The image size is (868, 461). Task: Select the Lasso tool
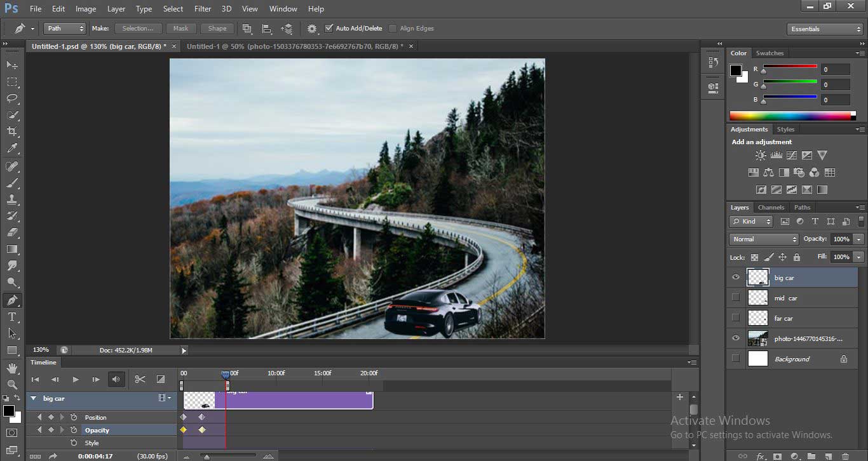pos(12,98)
